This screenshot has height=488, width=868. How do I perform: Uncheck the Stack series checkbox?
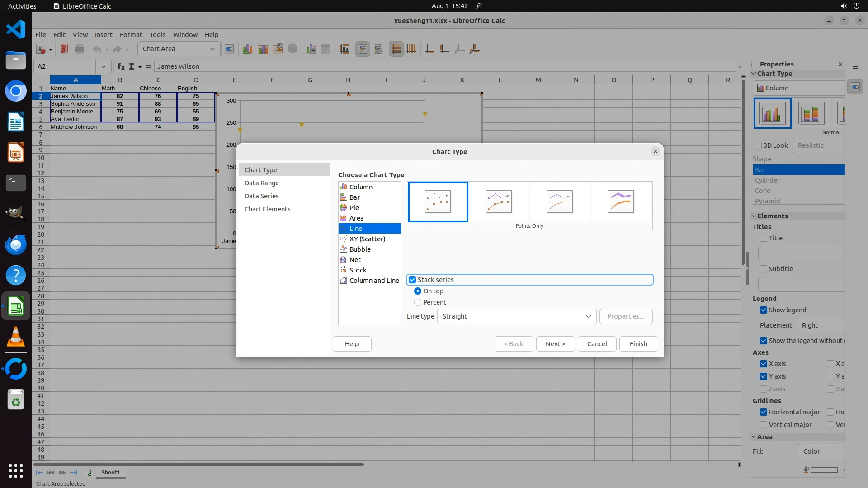412,280
